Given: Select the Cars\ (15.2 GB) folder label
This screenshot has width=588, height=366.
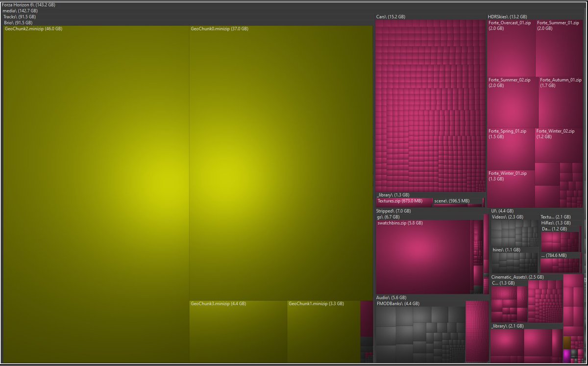Looking at the screenshot, I should pyautogui.click(x=391, y=17).
